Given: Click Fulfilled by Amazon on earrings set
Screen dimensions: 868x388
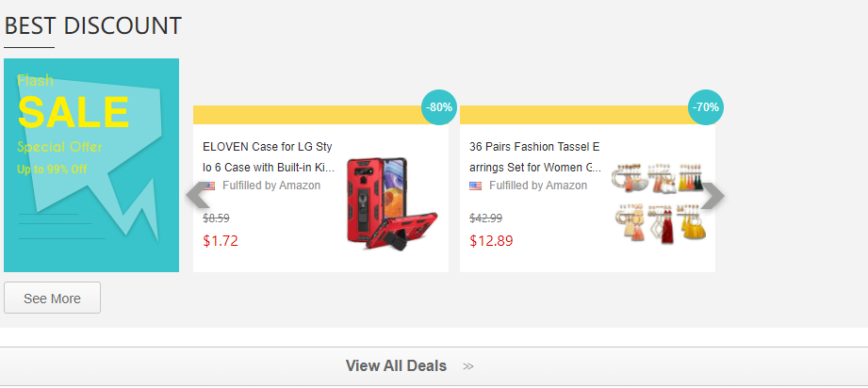Looking at the screenshot, I should tap(538, 186).
